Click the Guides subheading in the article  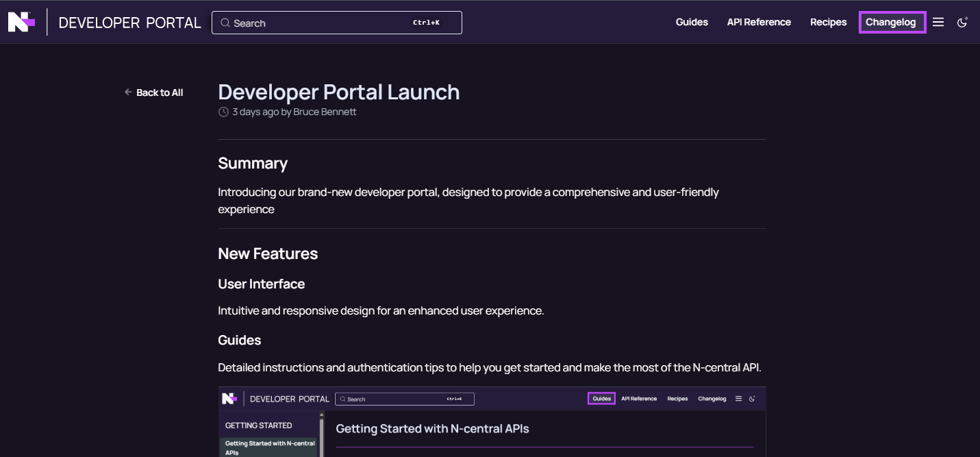pyautogui.click(x=240, y=340)
